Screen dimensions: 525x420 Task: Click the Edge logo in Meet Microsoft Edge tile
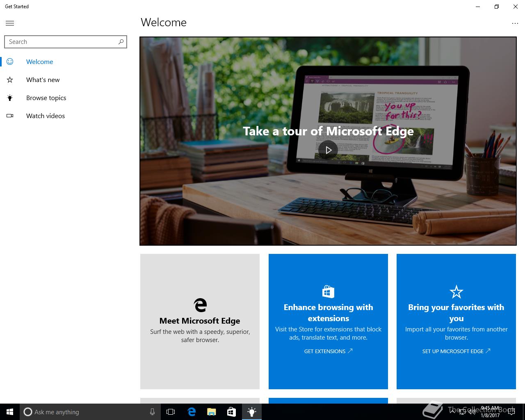click(x=200, y=305)
